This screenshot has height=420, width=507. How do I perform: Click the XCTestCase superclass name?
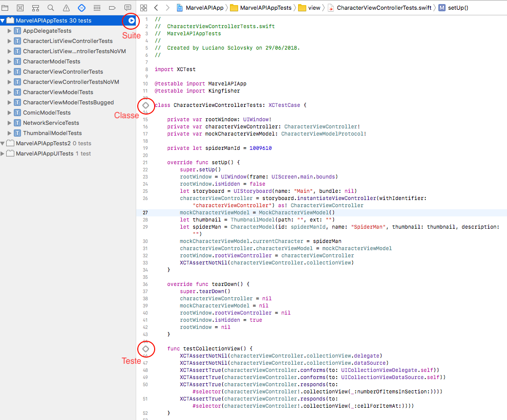pos(284,105)
